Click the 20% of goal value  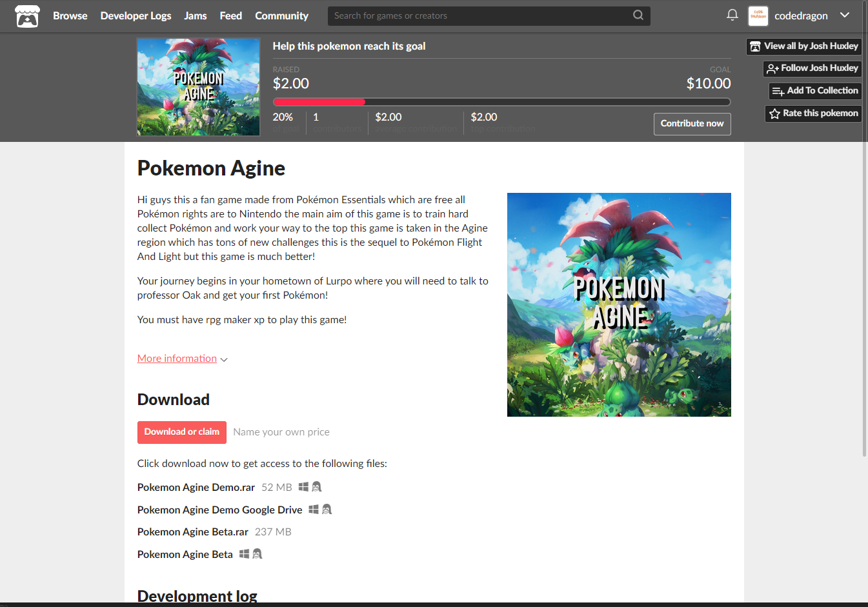click(283, 117)
